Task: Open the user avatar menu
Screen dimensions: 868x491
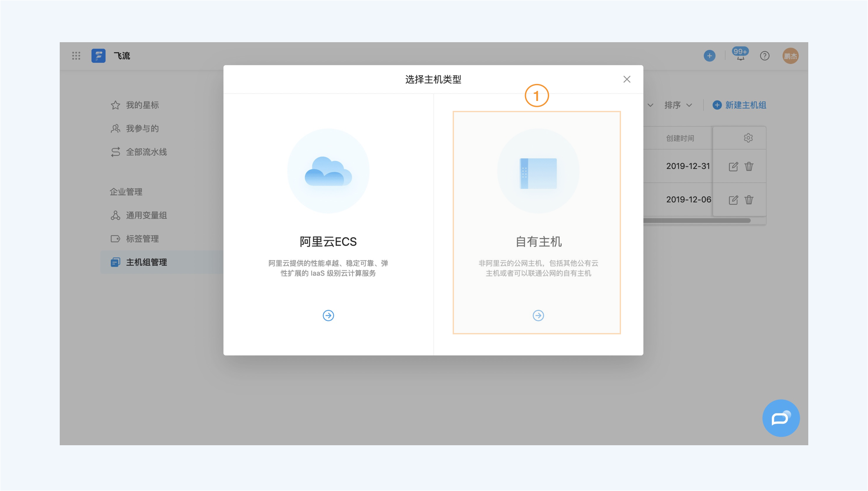Action: coord(790,56)
